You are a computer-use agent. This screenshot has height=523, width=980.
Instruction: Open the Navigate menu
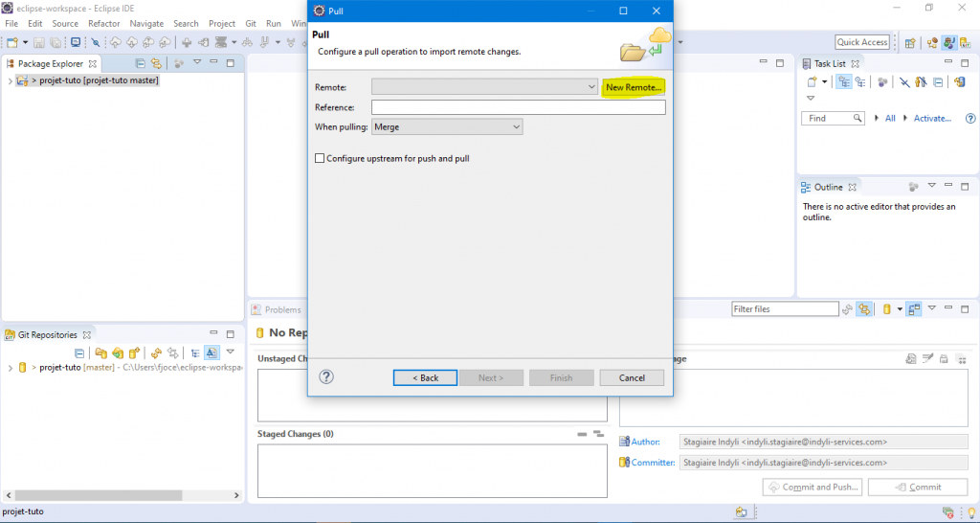146,24
